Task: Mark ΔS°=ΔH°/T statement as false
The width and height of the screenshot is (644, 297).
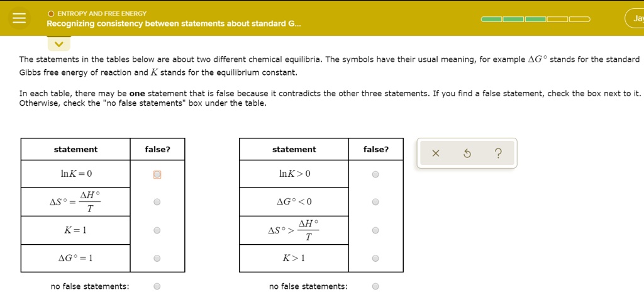Action: coord(157,202)
